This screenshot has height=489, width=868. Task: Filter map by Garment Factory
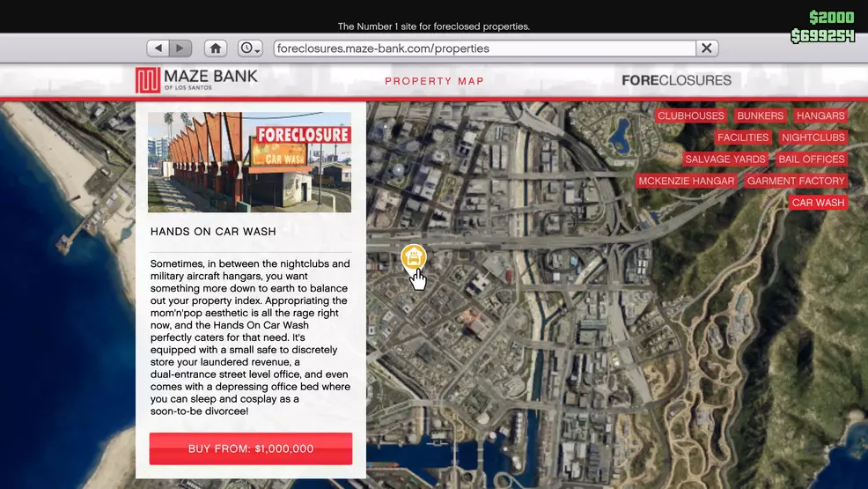pyautogui.click(x=796, y=181)
